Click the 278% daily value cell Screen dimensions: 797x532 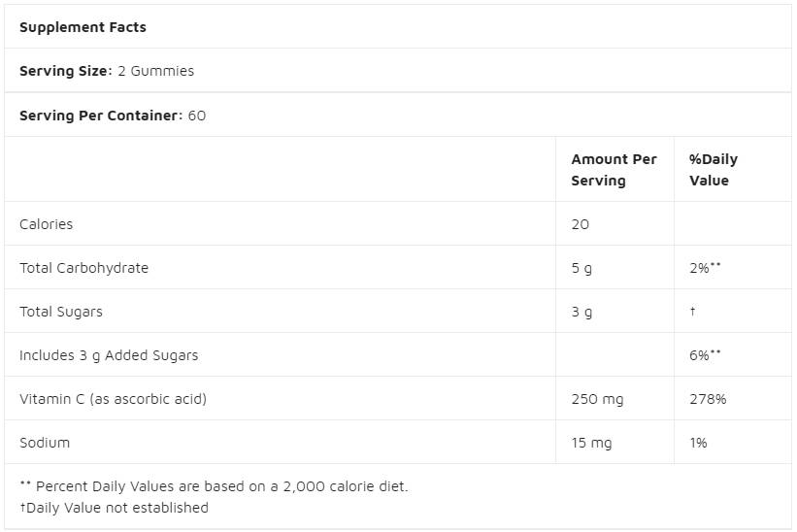tap(708, 399)
